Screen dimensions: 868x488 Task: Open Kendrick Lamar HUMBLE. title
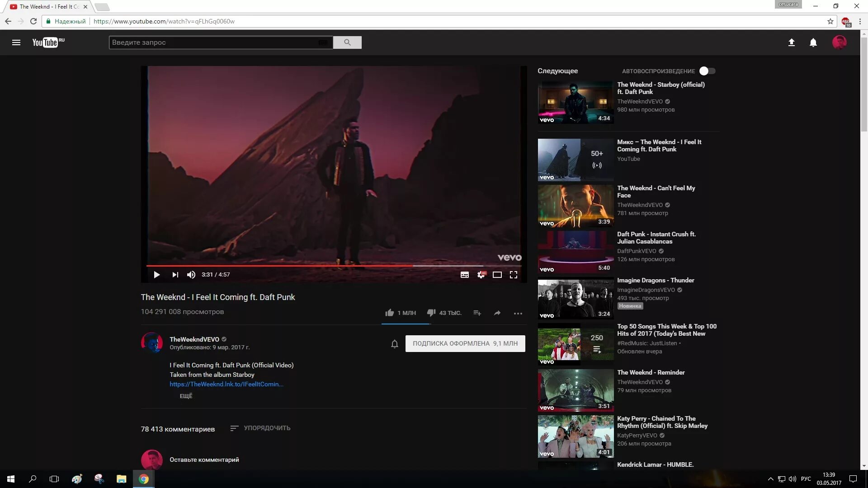click(655, 465)
